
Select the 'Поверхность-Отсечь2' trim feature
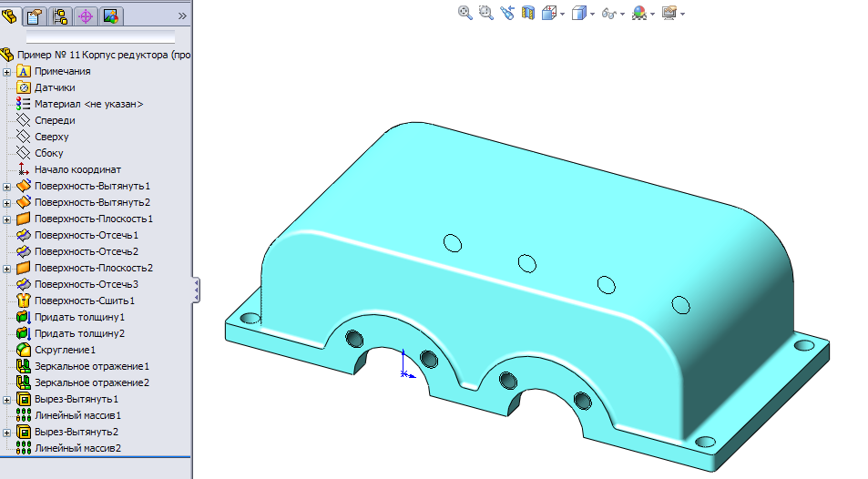point(87,251)
